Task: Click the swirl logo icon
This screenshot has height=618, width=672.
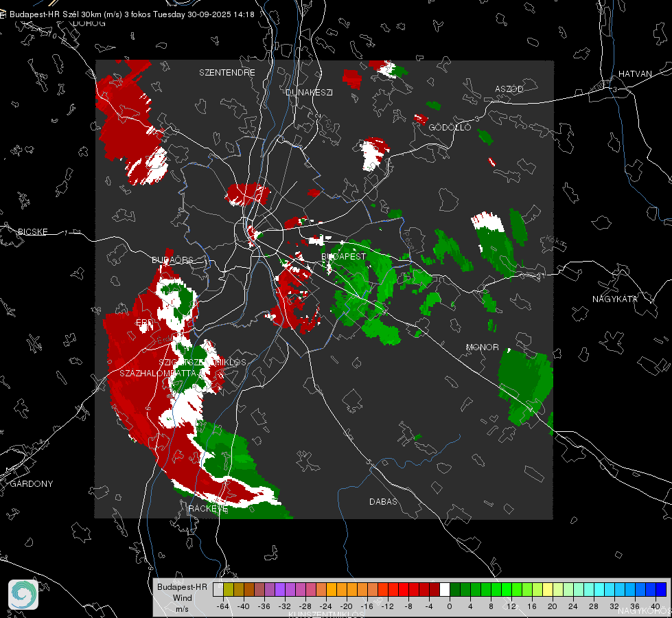Action: pyautogui.click(x=23, y=595)
